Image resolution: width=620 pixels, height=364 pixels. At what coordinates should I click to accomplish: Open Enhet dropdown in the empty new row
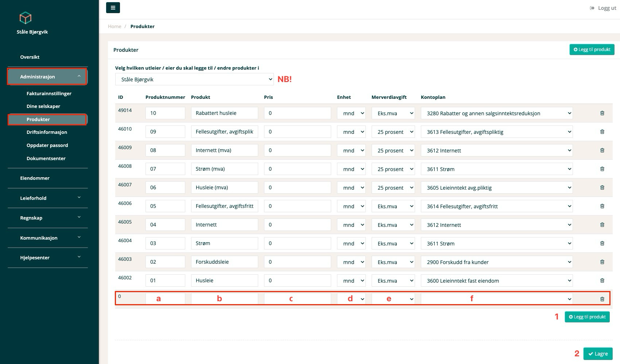tap(351, 299)
